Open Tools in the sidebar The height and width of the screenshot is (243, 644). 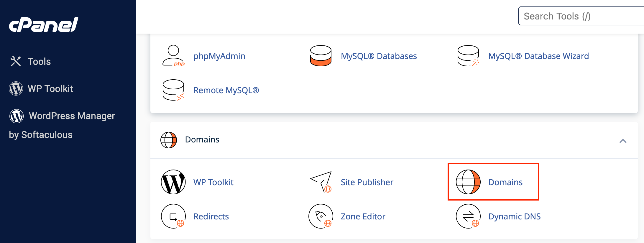39,61
